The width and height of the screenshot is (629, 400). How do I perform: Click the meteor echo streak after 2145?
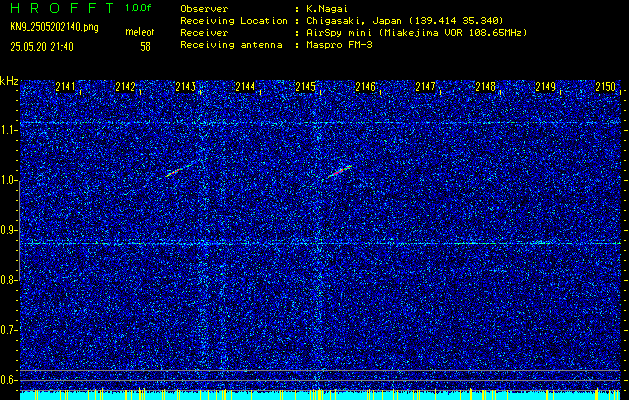click(339, 171)
